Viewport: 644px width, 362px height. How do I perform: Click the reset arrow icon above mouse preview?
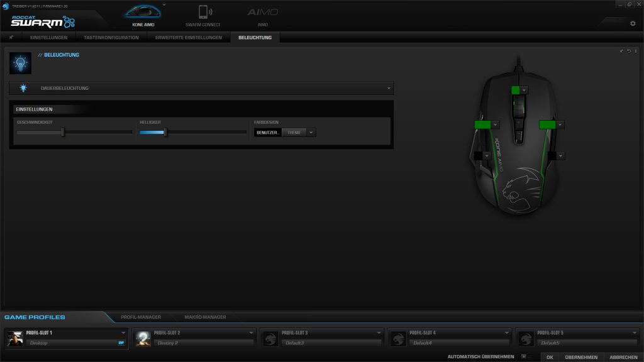click(x=629, y=51)
